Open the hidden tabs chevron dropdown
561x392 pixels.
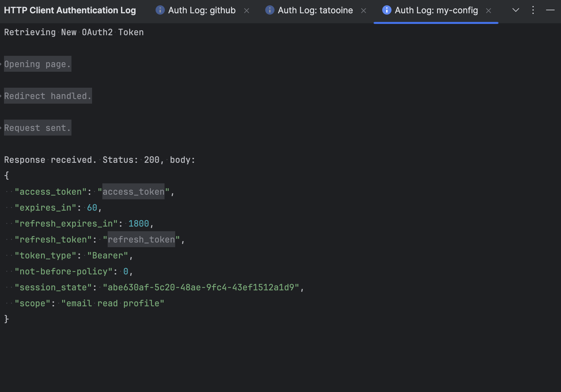[x=515, y=10]
